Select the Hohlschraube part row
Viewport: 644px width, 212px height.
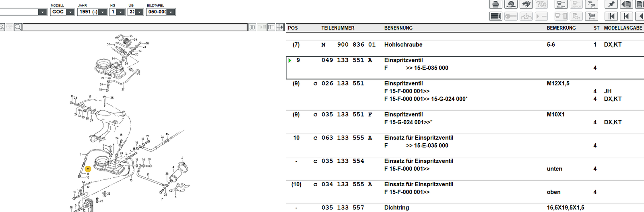tap(403, 45)
